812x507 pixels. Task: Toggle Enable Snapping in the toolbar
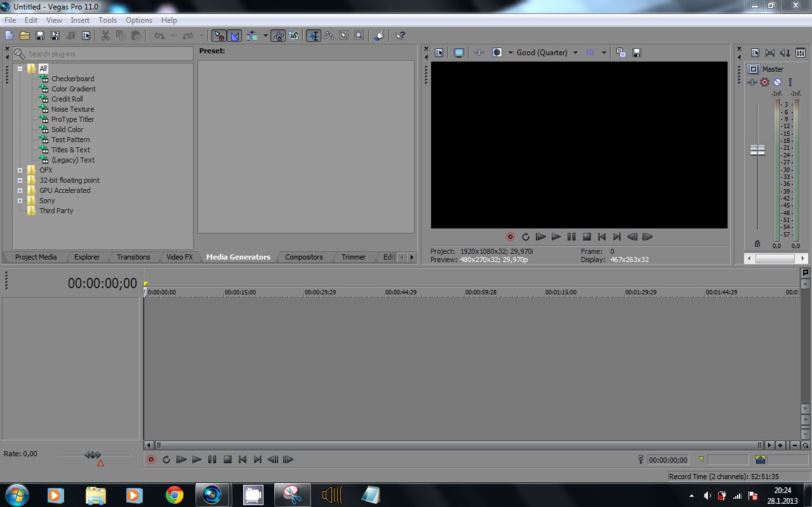click(219, 36)
